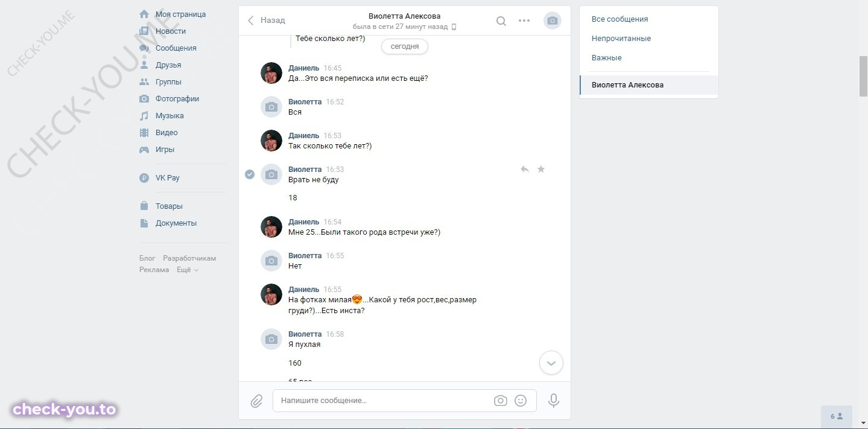Record a voice message microphone icon

click(554, 401)
